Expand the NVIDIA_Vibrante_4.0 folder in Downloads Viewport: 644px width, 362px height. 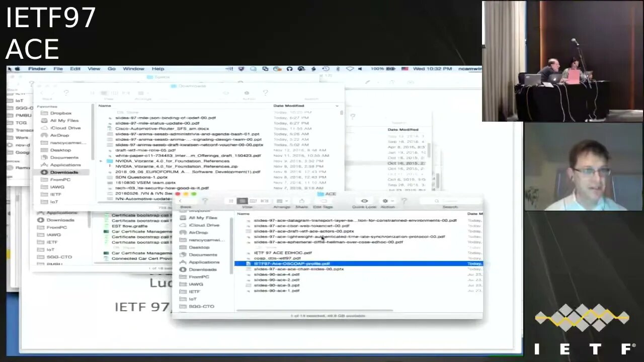click(x=102, y=161)
